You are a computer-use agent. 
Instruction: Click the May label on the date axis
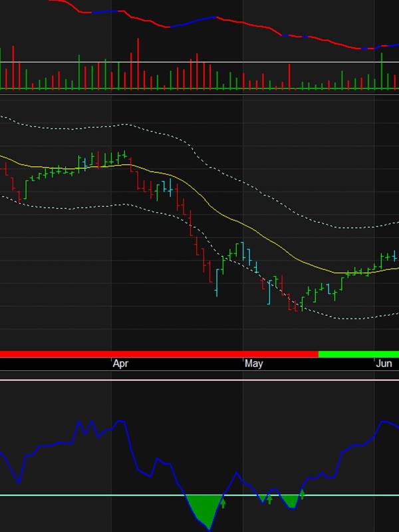coord(254,364)
